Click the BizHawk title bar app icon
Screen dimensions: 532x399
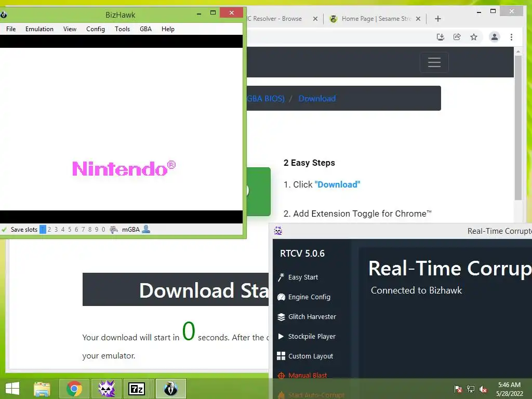4,15
